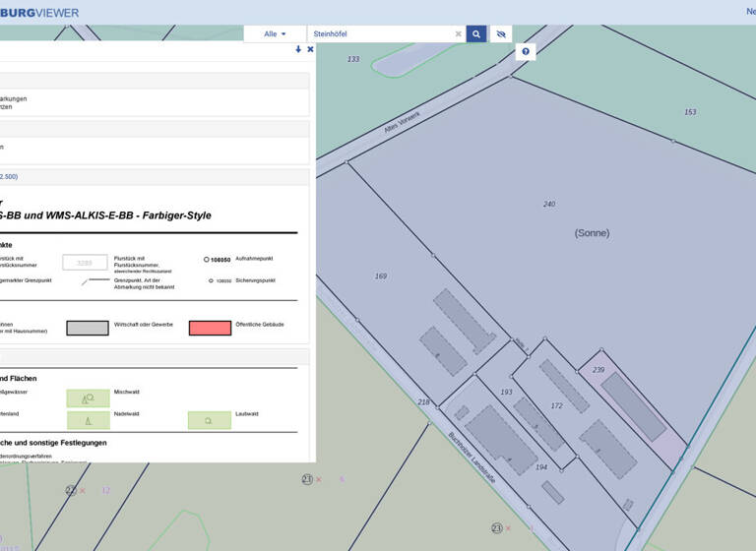Click the Flurstück sample number box

point(85,263)
